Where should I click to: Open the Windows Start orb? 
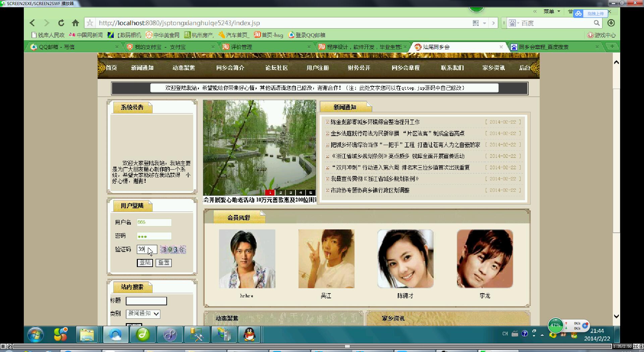coord(35,335)
